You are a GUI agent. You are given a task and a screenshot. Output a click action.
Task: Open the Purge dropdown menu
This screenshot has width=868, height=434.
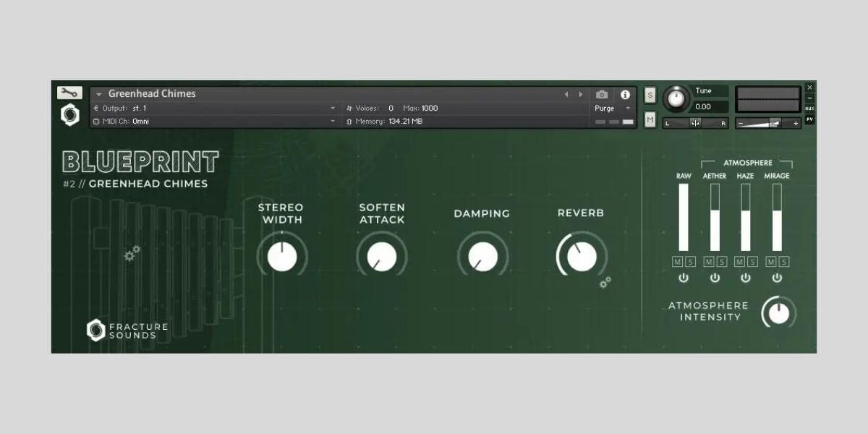tap(613, 109)
